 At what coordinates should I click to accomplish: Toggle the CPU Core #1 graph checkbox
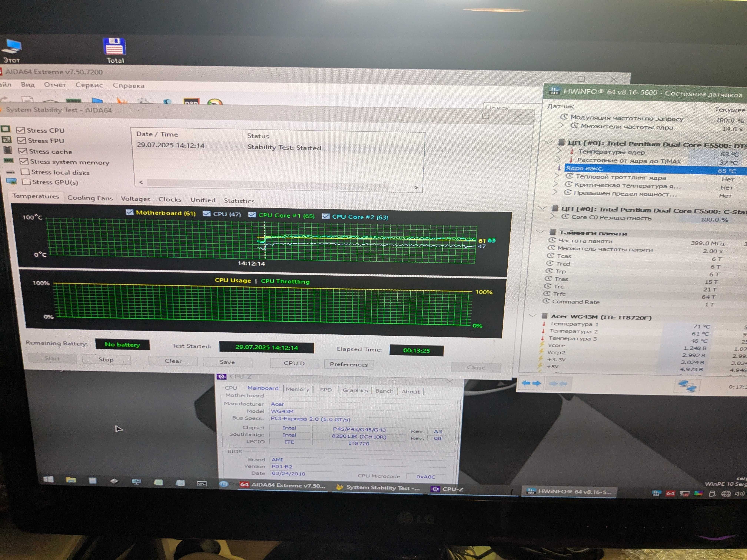pos(252,215)
